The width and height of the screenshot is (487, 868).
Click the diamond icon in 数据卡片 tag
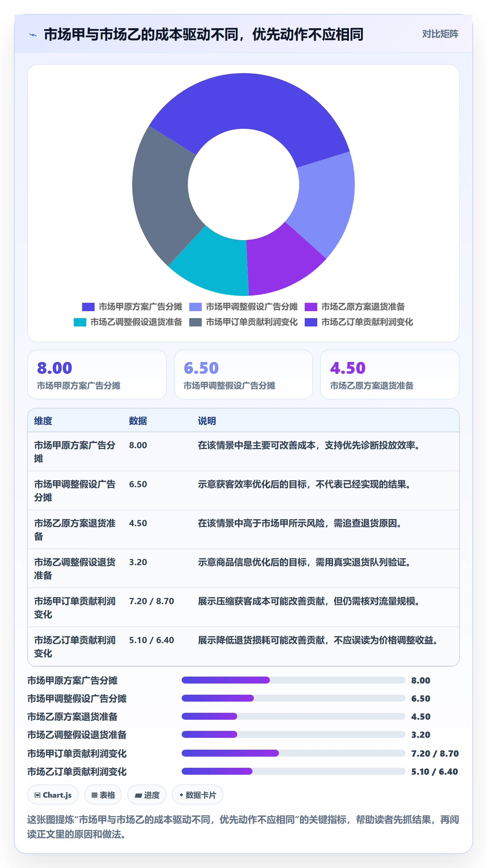click(181, 795)
